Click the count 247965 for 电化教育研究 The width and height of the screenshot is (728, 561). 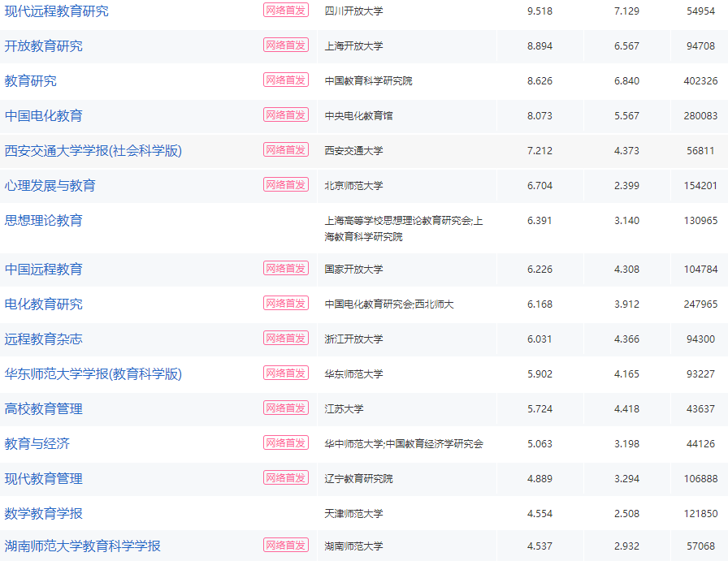700,304
